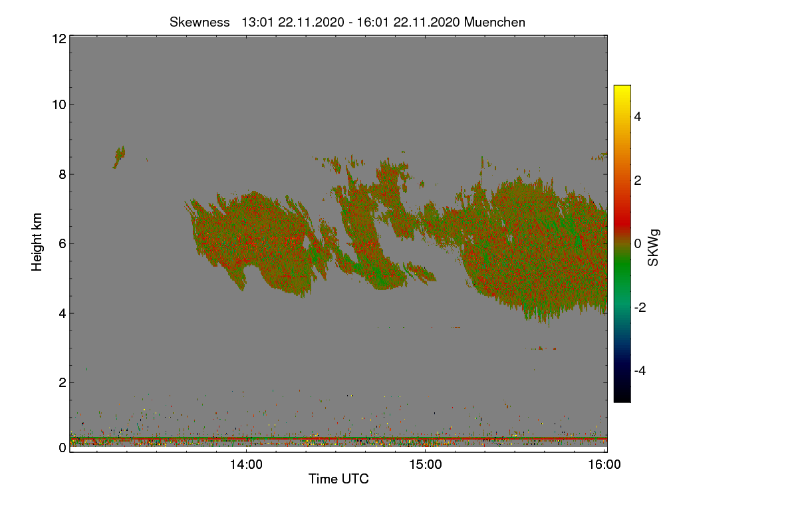Click the colorbar tick label '-4'
798x532 pixels.
click(x=640, y=370)
